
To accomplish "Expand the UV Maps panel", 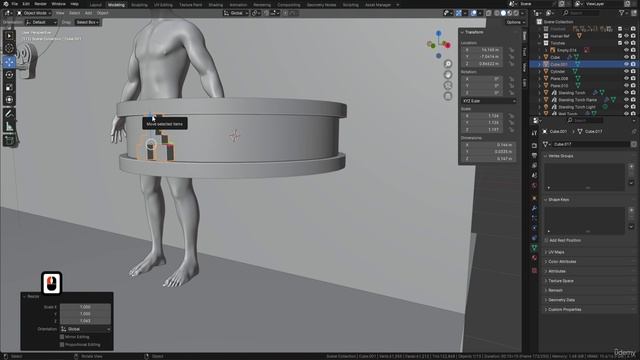I will tap(546, 252).
